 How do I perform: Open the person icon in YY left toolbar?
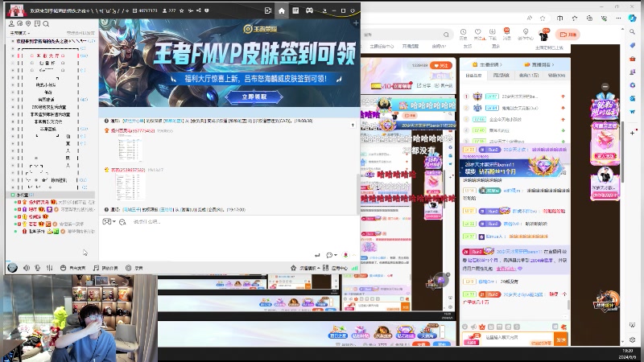coord(11,24)
